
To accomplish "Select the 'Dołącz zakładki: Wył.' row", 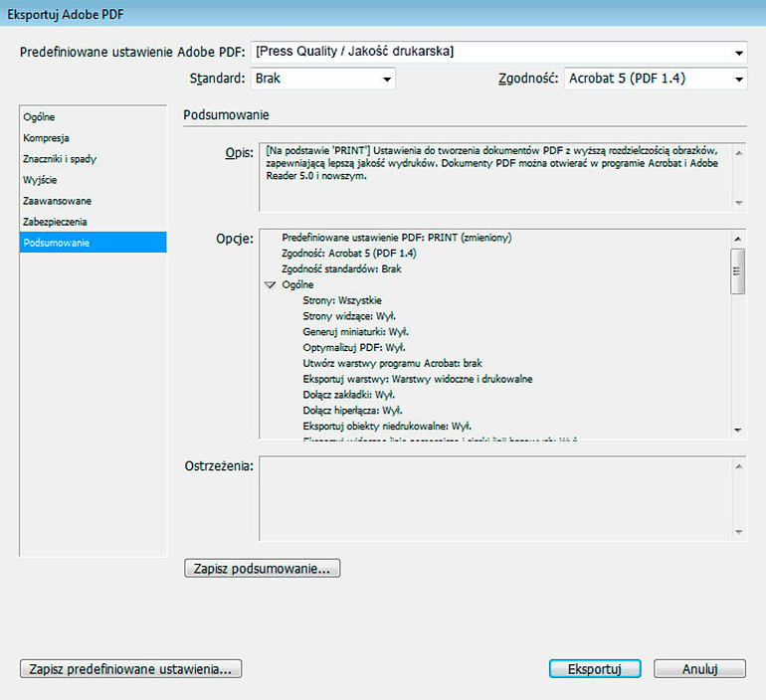I will (349, 395).
